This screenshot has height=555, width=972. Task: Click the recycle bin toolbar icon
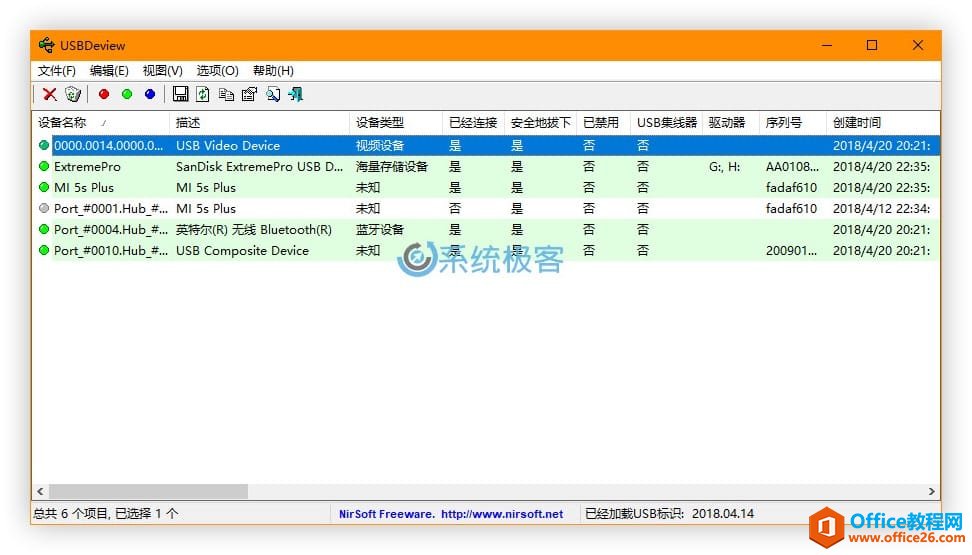(73, 94)
